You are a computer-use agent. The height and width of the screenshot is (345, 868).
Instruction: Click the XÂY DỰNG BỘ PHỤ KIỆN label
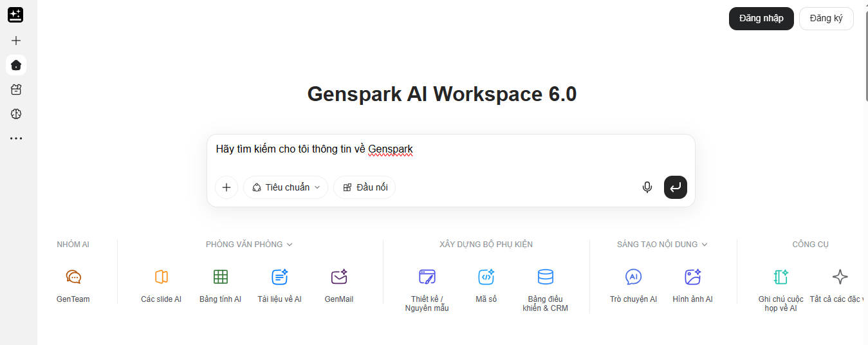486,245
